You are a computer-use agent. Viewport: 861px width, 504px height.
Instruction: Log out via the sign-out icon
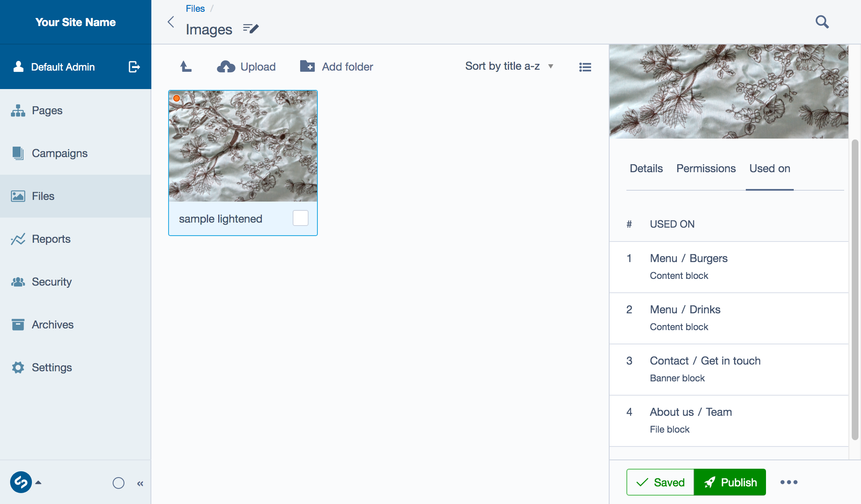pyautogui.click(x=134, y=67)
